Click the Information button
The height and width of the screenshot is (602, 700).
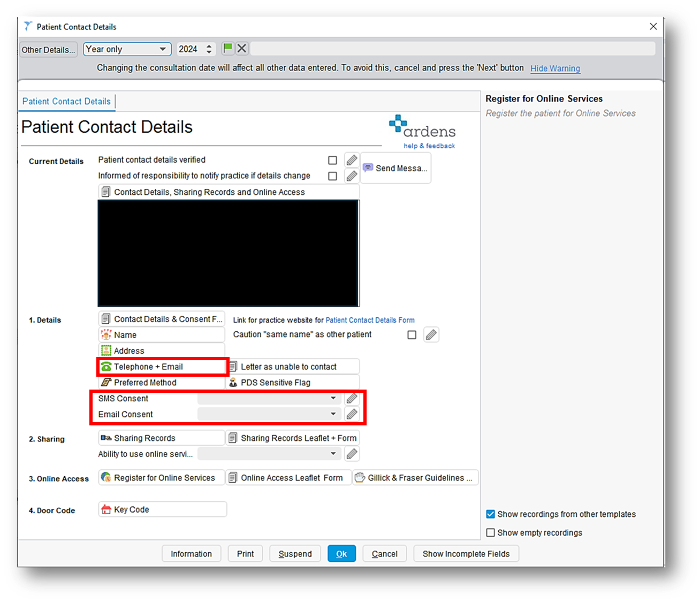pyautogui.click(x=191, y=554)
